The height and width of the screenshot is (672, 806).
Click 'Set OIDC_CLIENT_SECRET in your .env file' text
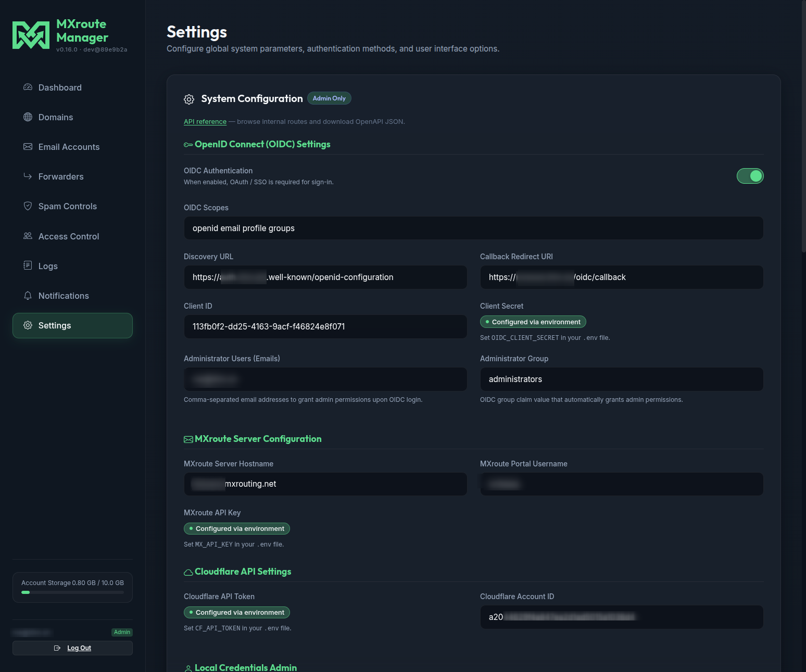pos(545,338)
